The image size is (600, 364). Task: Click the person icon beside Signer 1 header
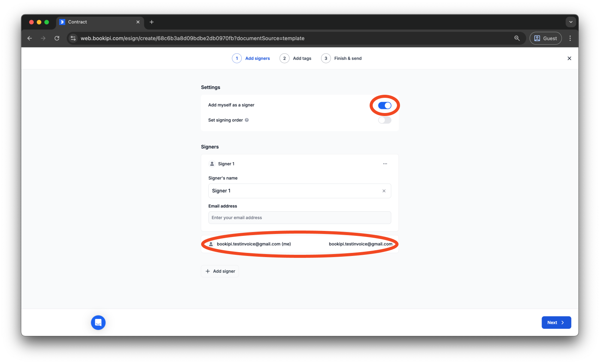point(212,164)
